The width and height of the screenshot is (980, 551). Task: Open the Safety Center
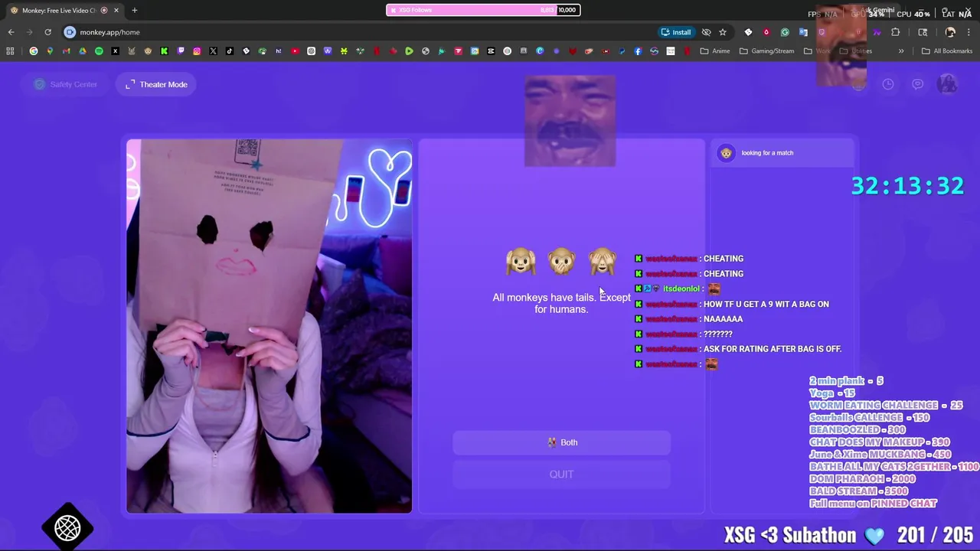(66, 84)
